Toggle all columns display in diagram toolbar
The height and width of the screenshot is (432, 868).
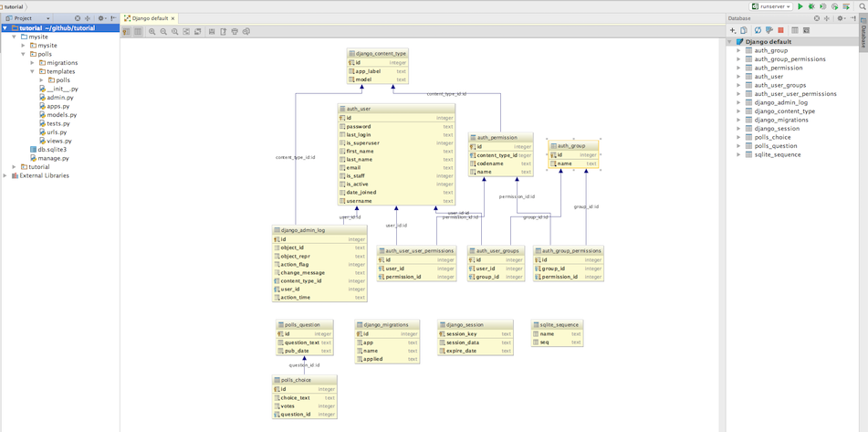[x=138, y=32]
